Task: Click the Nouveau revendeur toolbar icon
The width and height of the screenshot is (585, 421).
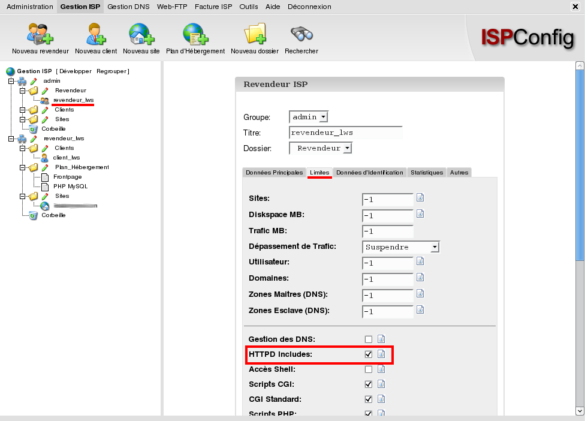Action: tap(40, 34)
